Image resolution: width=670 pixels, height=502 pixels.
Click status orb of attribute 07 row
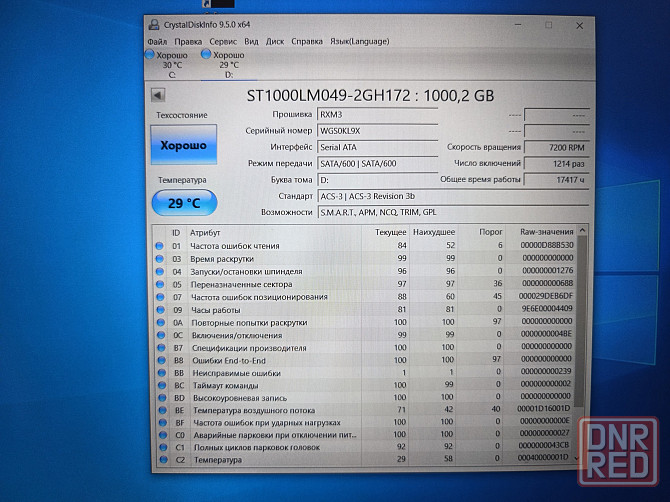[x=160, y=297]
